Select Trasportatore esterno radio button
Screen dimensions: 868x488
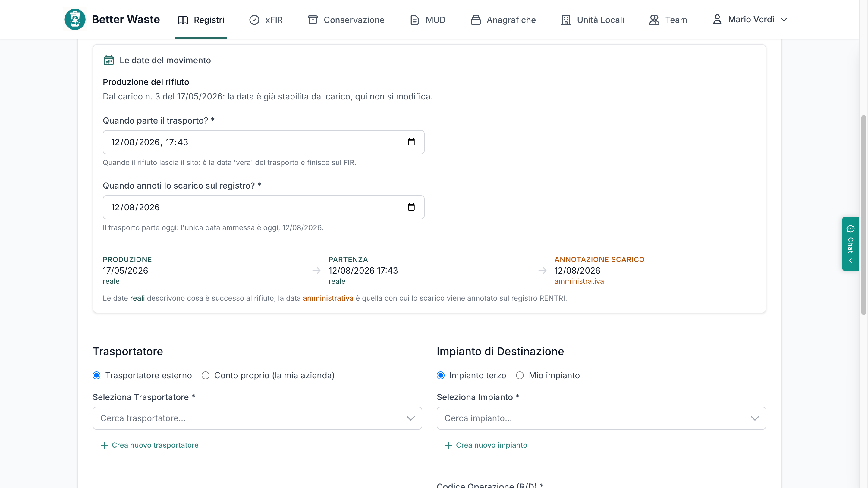(x=97, y=376)
